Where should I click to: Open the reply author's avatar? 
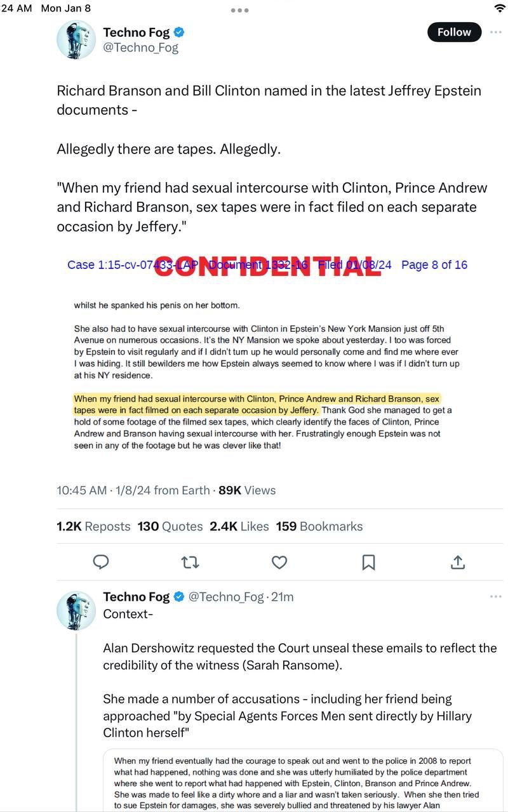76,610
